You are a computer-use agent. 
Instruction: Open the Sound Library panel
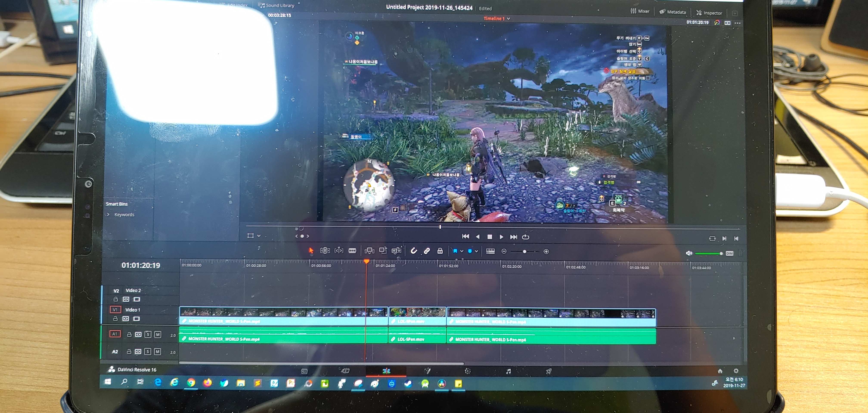276,5
